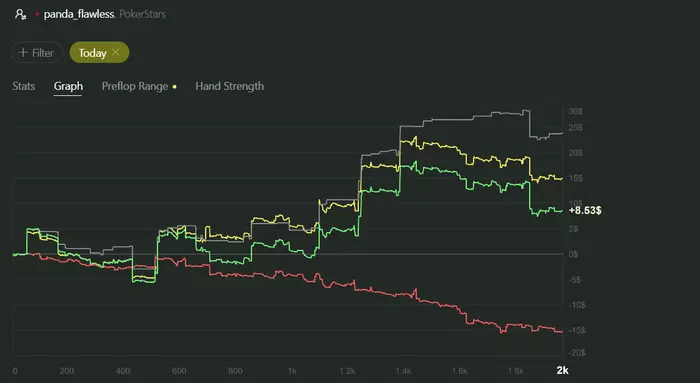Remove the Today filter via its X
The image size is (700, 383).
tap(116, 52)
